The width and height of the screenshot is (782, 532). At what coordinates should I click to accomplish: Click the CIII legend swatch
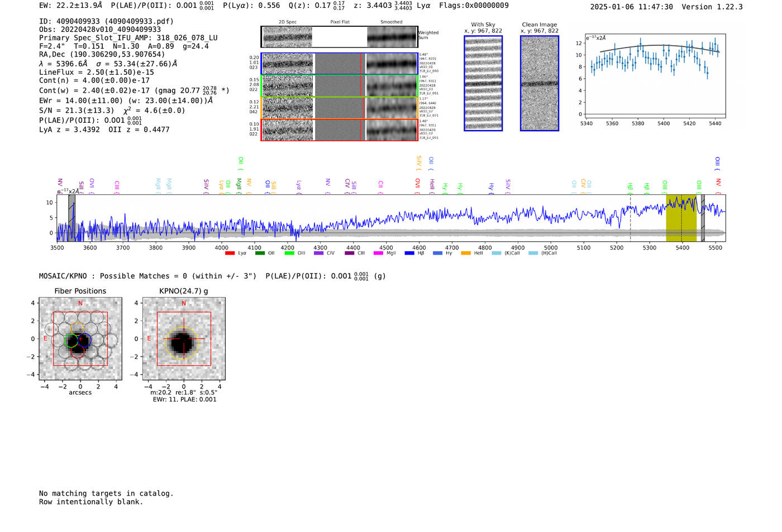[349, 253]
